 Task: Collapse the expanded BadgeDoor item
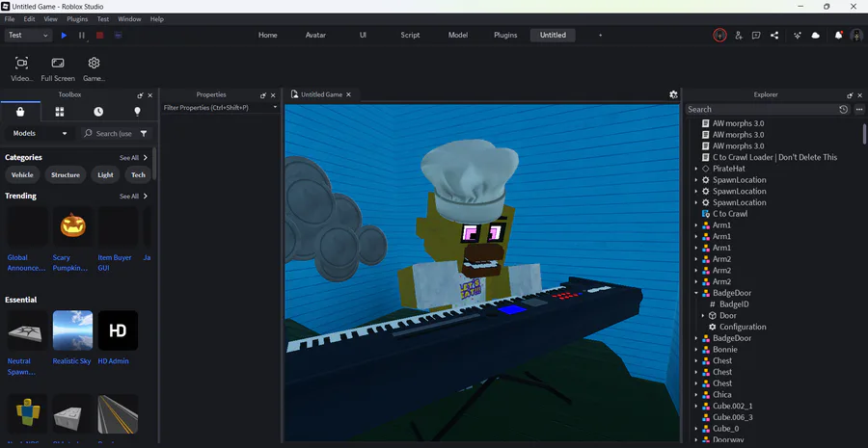(x=696, y=293)
